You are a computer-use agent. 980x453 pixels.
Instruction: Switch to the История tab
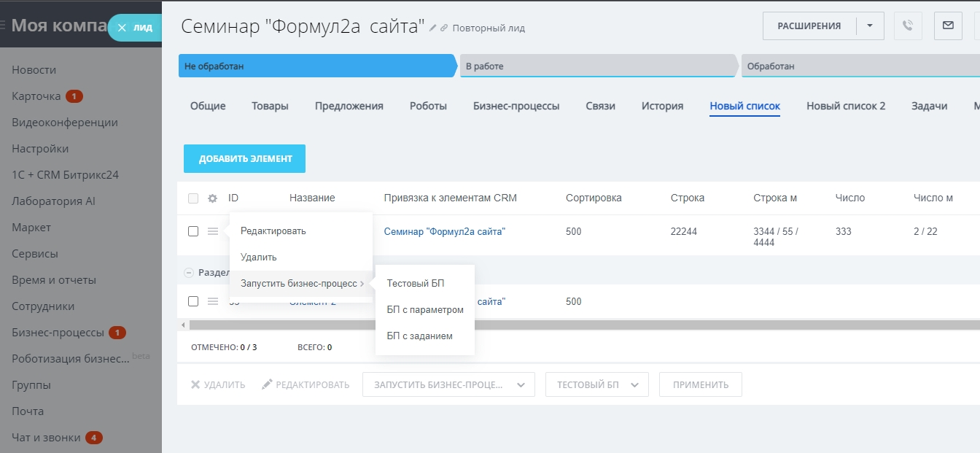(662, 106)
